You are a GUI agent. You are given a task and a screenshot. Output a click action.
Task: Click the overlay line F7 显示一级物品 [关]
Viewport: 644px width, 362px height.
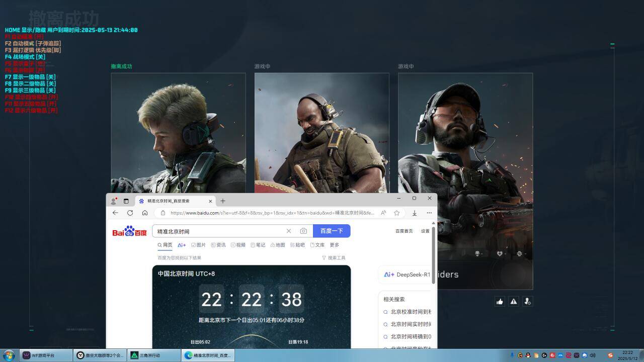(30, 77)
